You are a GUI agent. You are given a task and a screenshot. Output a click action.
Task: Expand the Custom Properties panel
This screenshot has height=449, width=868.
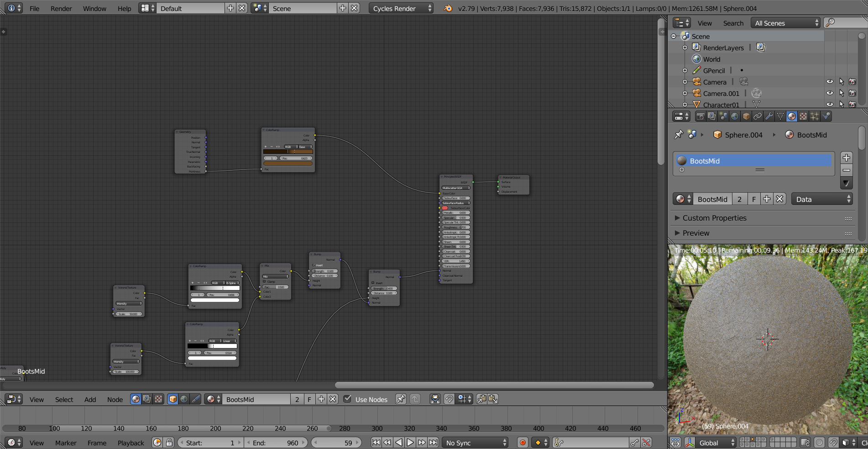point(714,218)
